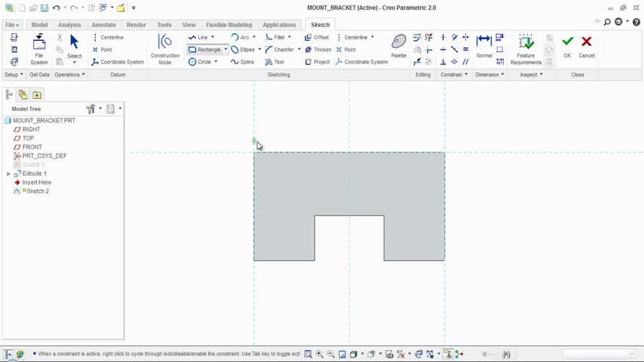Activate the Select arrow tool

click(75, 46)
